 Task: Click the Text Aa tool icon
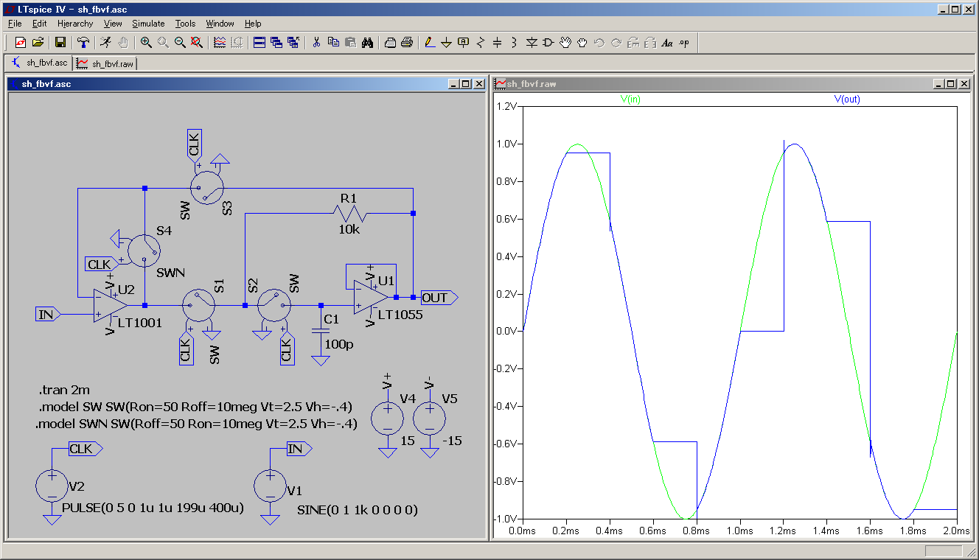click(667, 43)
